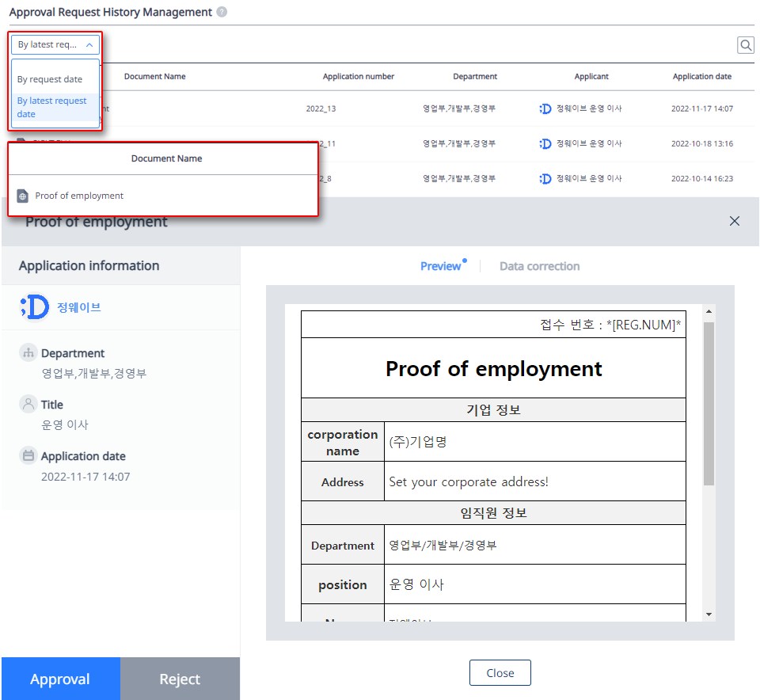Click the Approval button
Viewport: 760px width, 700px height.
[61, 679]
